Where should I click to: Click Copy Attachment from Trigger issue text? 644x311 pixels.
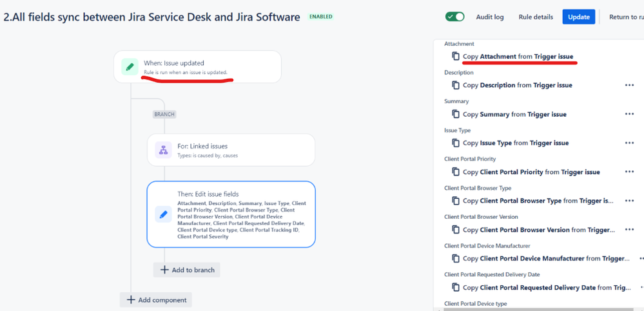click(x=518, y=56)
